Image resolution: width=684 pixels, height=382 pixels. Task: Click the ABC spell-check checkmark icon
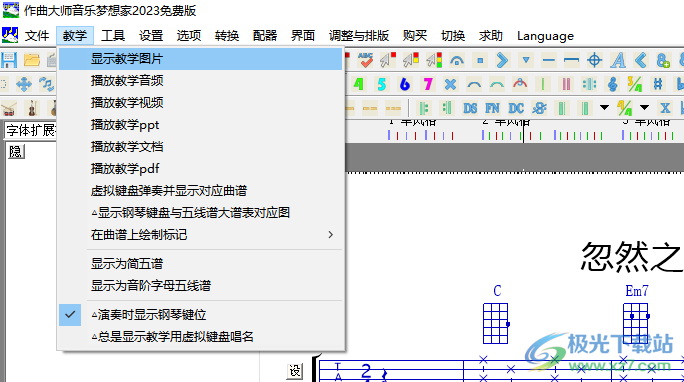[366, 60]
